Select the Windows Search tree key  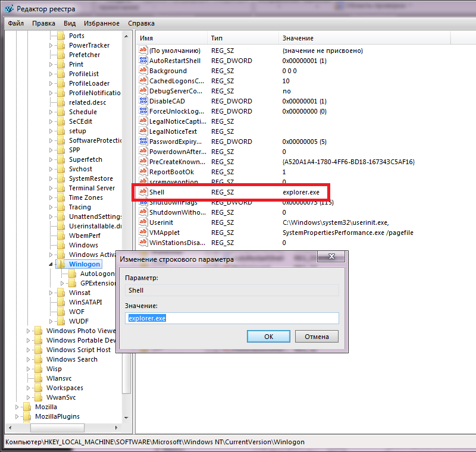click(x=72, y=359)
